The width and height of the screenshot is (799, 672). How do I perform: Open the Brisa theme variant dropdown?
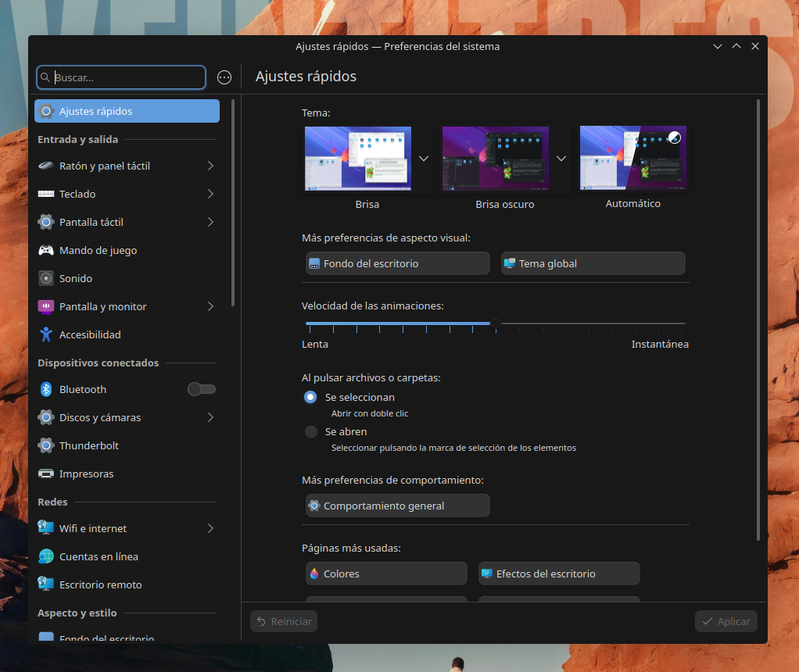pos(423,158)
